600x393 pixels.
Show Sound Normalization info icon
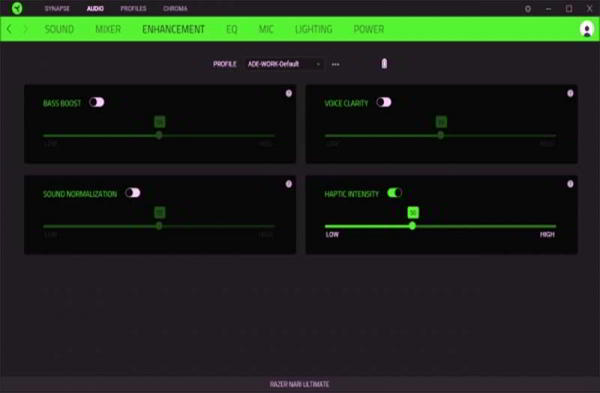tap(289, 184)
